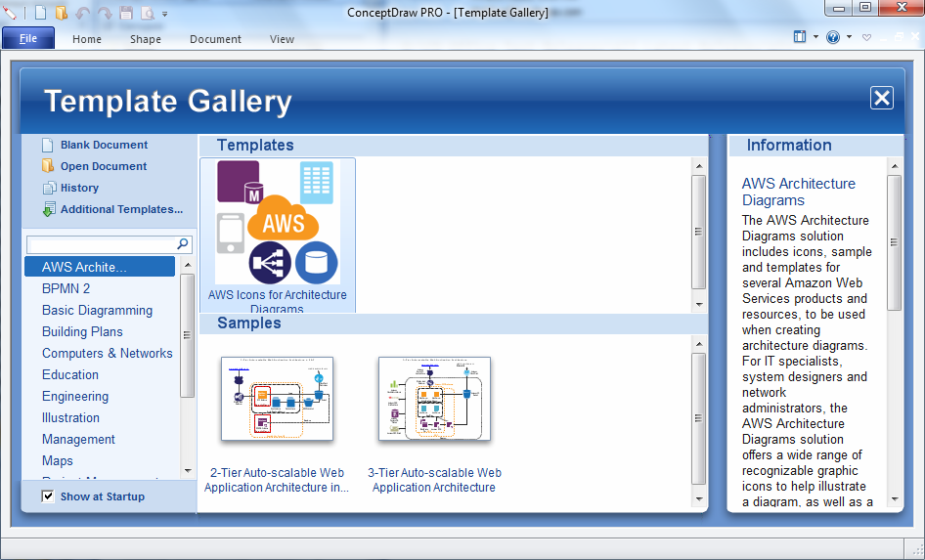
Task: Click the Samples pane scroll down arrow
Action: tap(699, 498)
